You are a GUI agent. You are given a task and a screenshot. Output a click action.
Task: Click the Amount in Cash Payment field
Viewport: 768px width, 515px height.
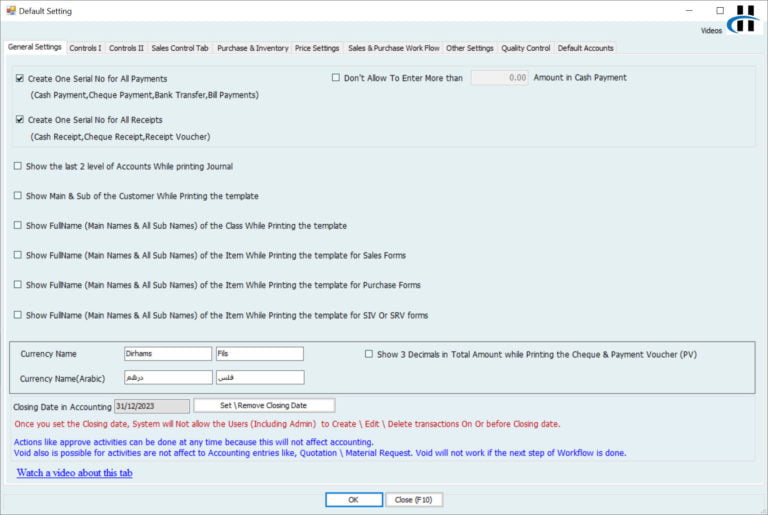(x=500, y=78)
